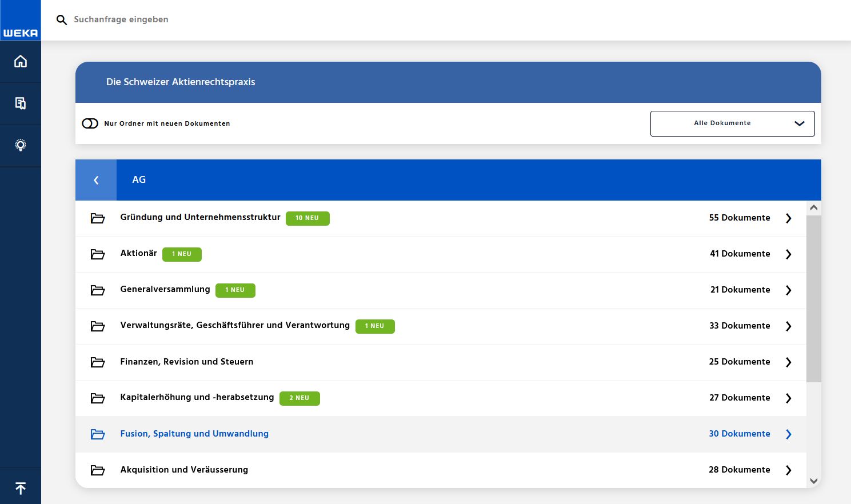The image size is (851, 504).
Task: Go back using the AG left chevron
Action: 96,180
